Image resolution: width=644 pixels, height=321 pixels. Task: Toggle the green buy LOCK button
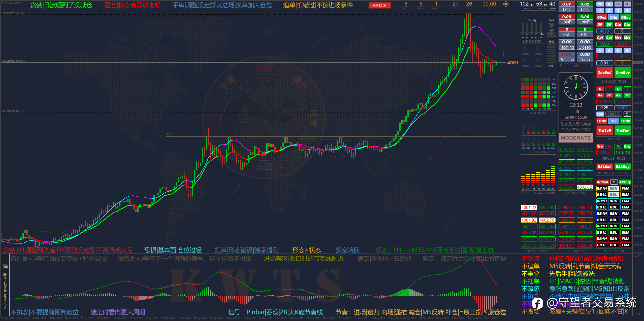click(x=626, y=121)
